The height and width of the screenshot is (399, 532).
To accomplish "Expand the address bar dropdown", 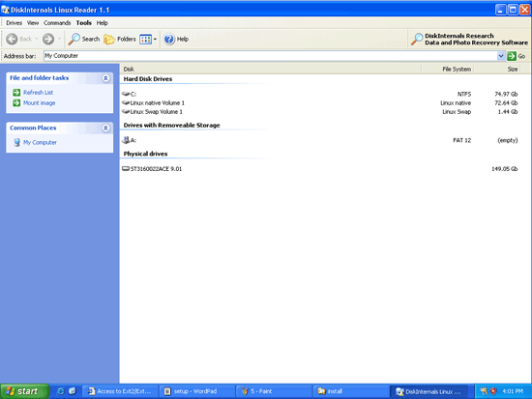I will click(501, 56).
